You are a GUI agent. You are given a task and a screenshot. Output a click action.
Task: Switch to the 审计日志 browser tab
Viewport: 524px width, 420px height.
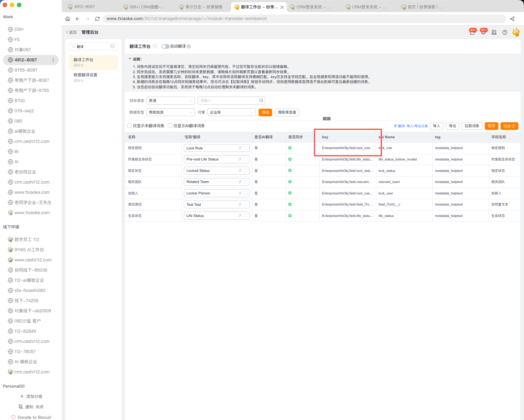point(204,7)
